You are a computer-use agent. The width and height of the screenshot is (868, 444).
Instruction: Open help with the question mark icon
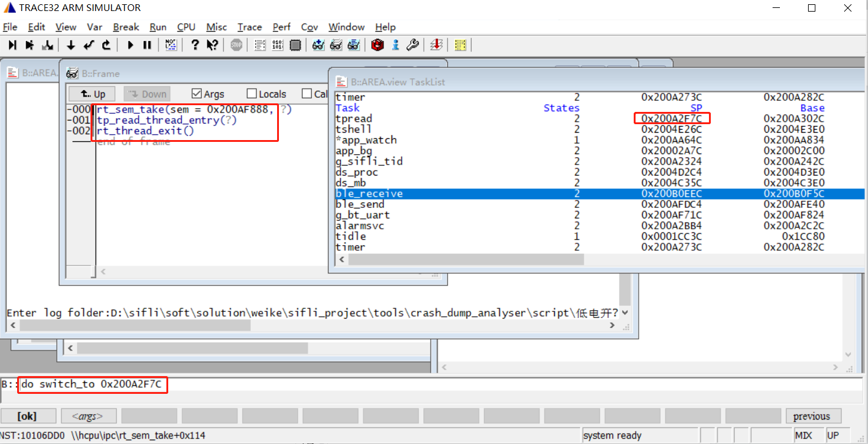tap(195, 45)
